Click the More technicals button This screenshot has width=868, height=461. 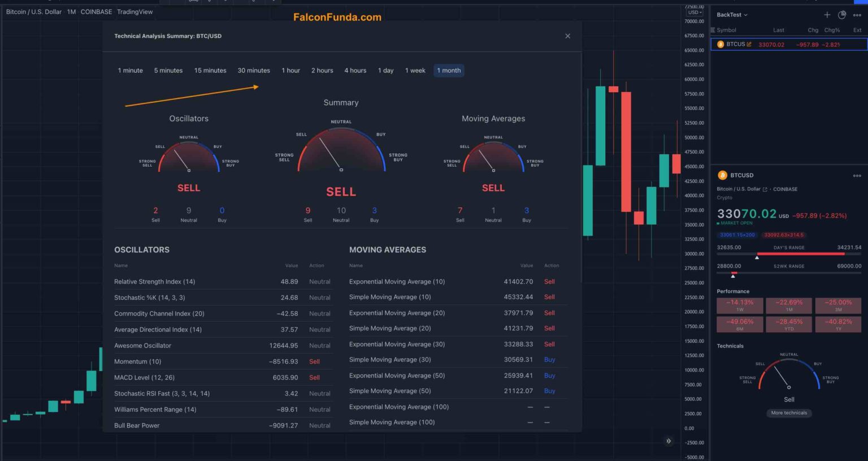pyautogui.click(x=789, y=413)
